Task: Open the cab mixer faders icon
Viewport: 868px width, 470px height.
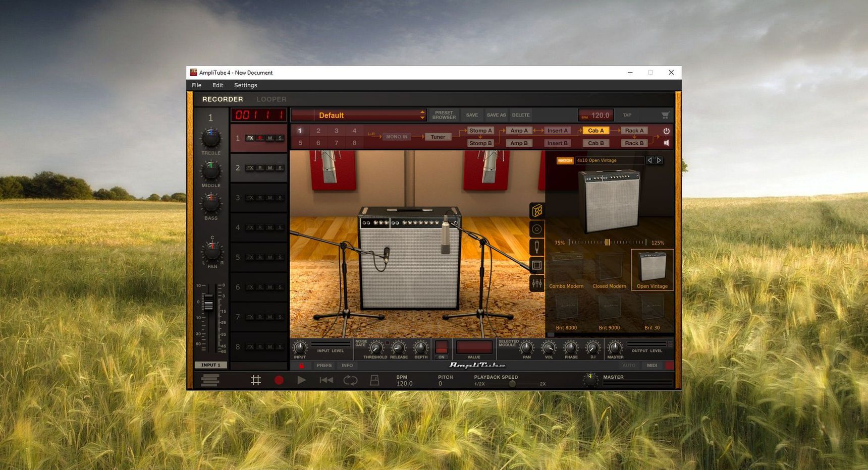Action: (536, 283)
